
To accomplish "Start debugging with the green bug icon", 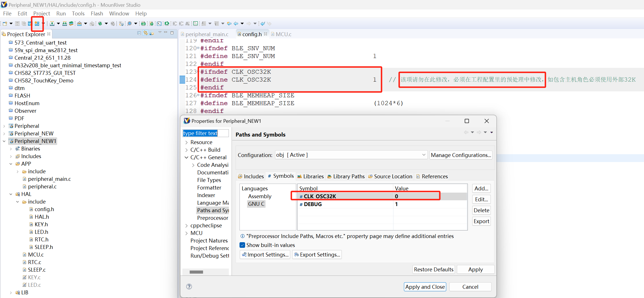I will point(100,24).
